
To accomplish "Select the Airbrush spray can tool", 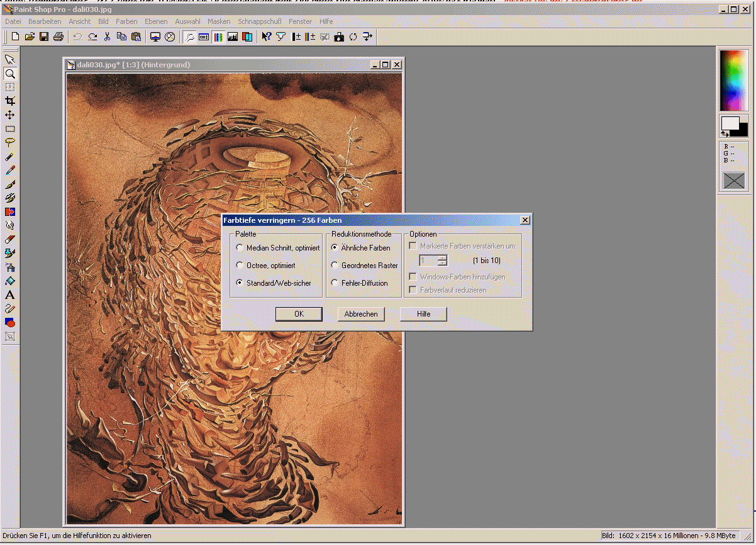I will pyautogui.click(x=10, y=267).
